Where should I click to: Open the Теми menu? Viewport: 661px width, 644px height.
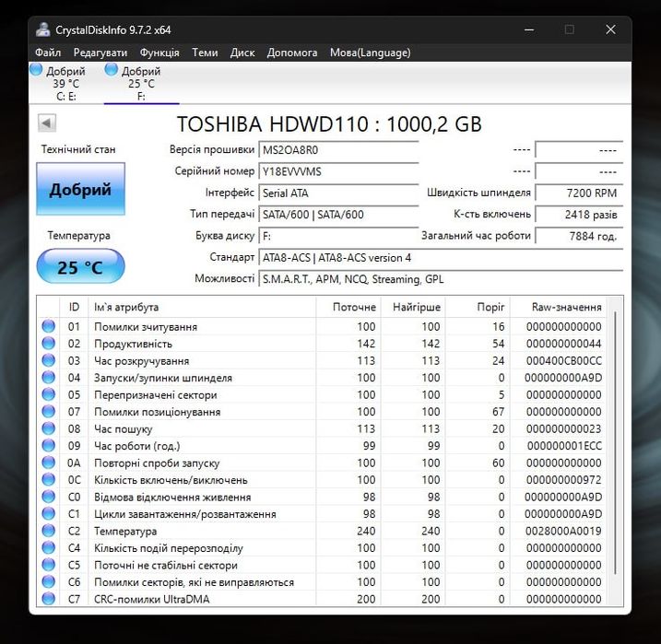[205, 53]
